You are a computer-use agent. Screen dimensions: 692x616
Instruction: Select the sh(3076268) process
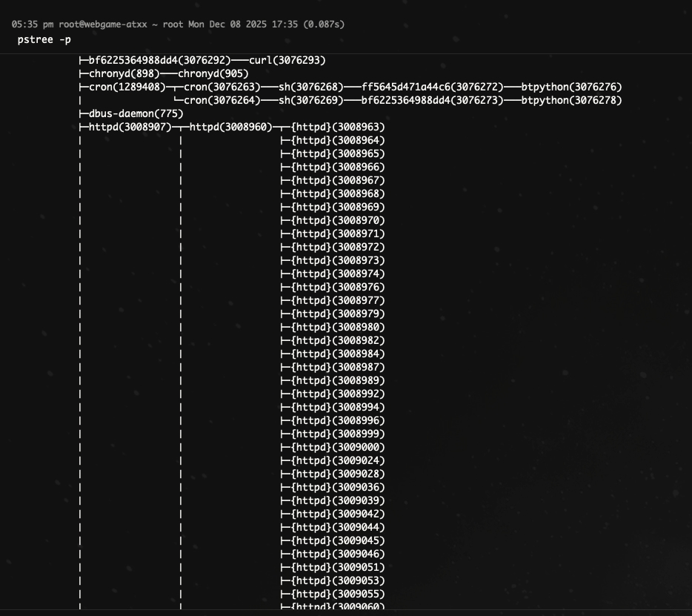pyautogui.click(x=310, y=87)
